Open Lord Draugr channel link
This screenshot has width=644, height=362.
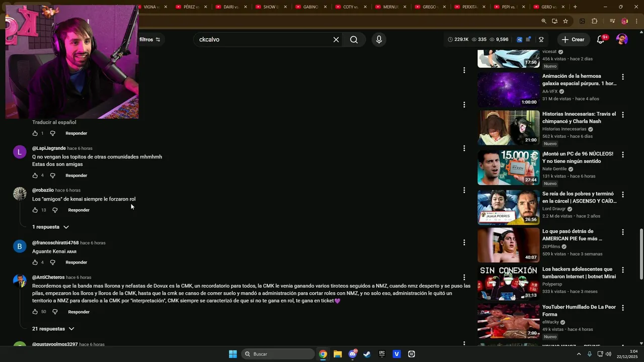pyautogui.click(x=554, y=209)
